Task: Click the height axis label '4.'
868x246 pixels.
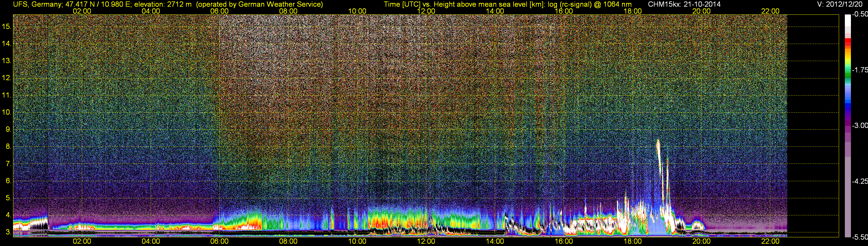Action: click(8, 215)
